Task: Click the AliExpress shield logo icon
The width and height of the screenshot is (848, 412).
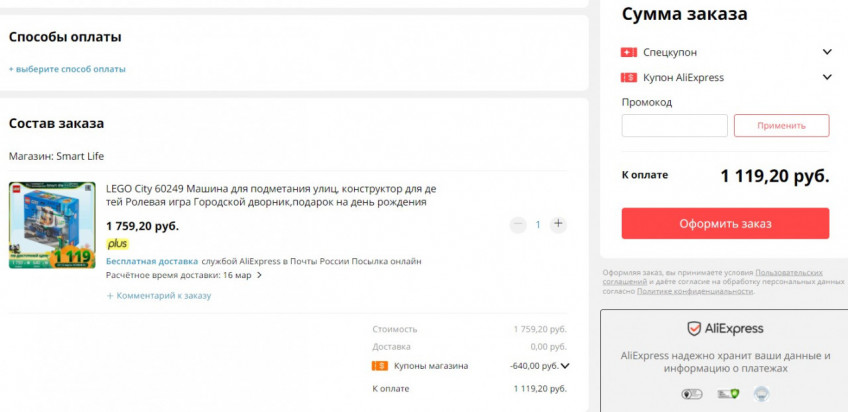Action: click(x=693, y=329)
